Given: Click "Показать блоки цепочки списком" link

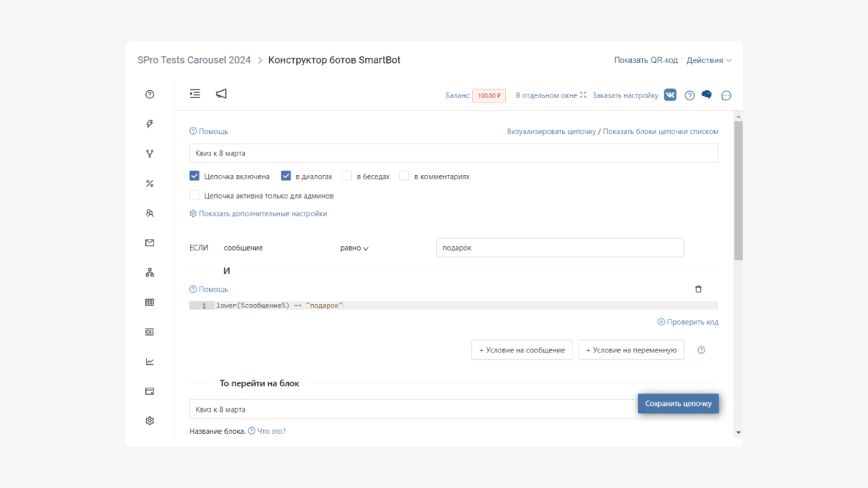Looking at the screenshot, I should [661, 132].
